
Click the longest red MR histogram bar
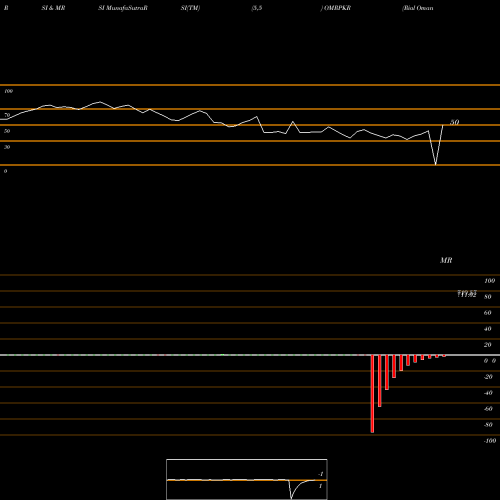click(x=372, y=394)
